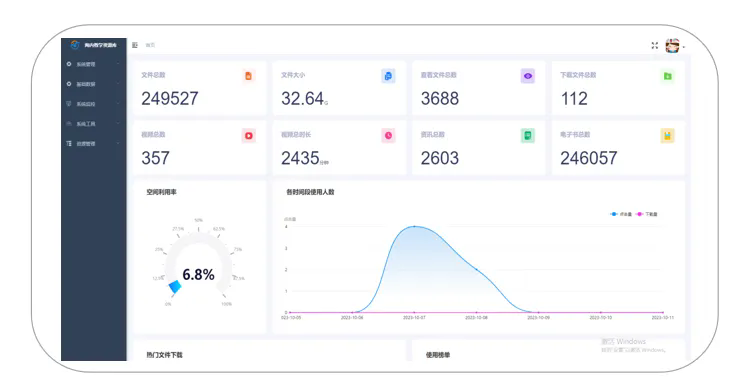Click the 6.8% space usage gauge
The height and width of the screenshot is (389, 738).
pyautogui.click(x=198, y=264)
